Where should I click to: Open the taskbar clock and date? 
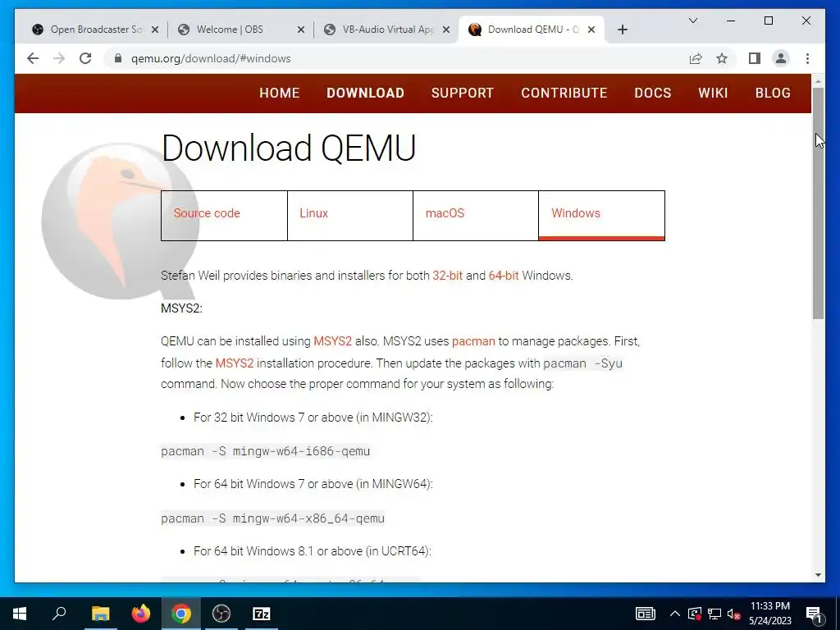769,614
